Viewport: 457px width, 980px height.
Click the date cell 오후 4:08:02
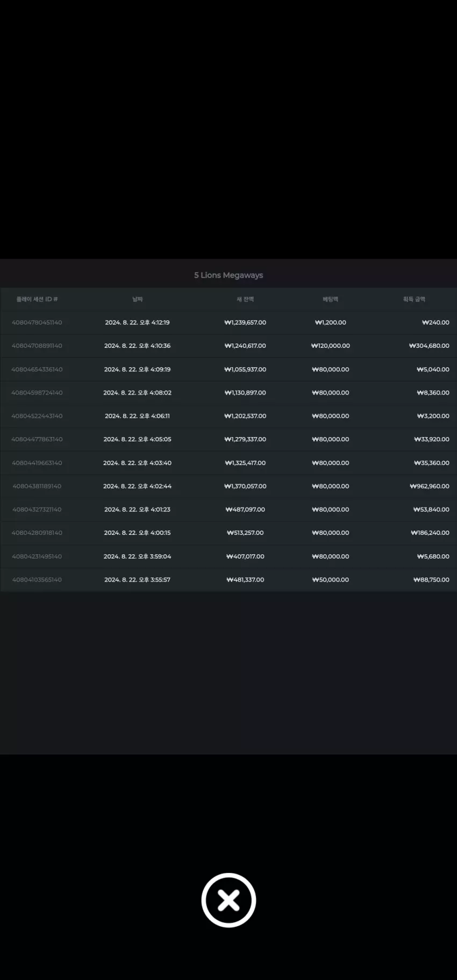(x=138, y=392)
